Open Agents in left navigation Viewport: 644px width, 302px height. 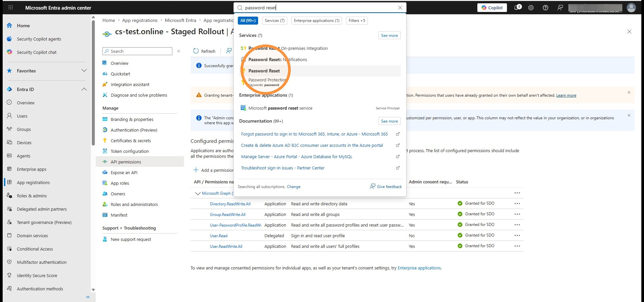(x=24, y=156)
